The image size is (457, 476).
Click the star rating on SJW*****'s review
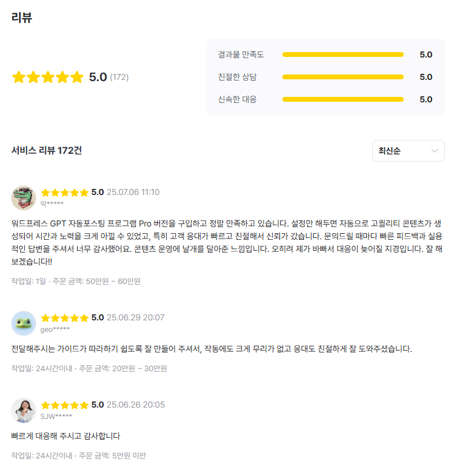click(x=65, y=405)
